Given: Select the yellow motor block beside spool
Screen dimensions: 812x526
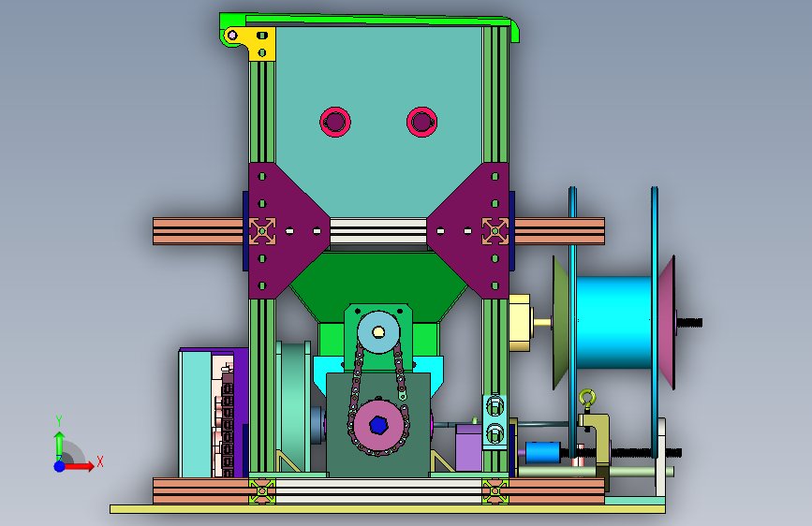Looking at the screenshot, I should point(520,323).
